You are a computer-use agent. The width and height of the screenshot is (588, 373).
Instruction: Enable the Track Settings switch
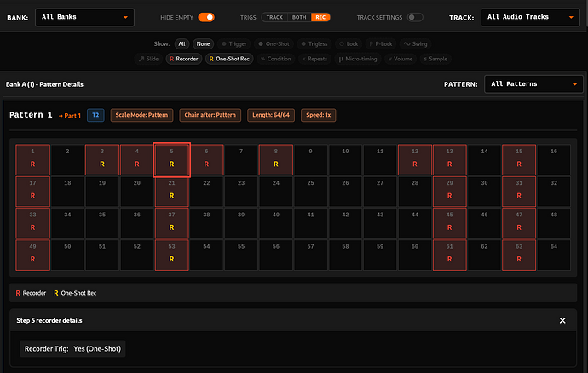coord(415,17)
